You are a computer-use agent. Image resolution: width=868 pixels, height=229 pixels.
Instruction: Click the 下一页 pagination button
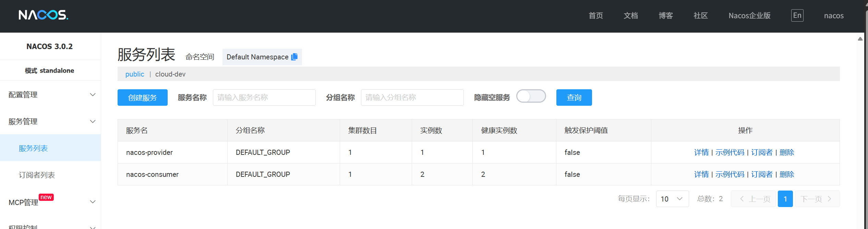[x=817, y=199]
